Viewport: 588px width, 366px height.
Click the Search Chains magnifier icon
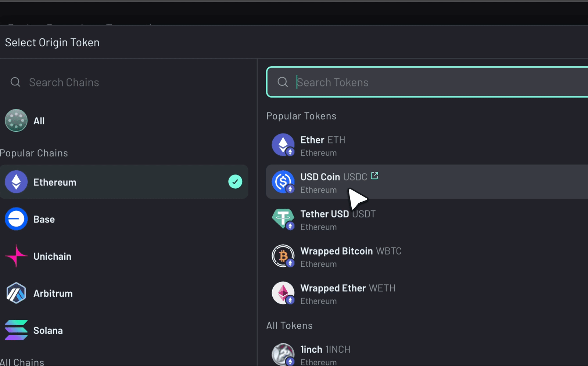[x=15, y=82]
